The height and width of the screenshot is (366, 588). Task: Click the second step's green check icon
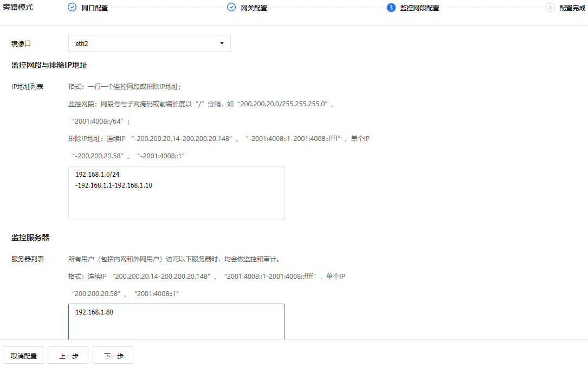(231, 8)
